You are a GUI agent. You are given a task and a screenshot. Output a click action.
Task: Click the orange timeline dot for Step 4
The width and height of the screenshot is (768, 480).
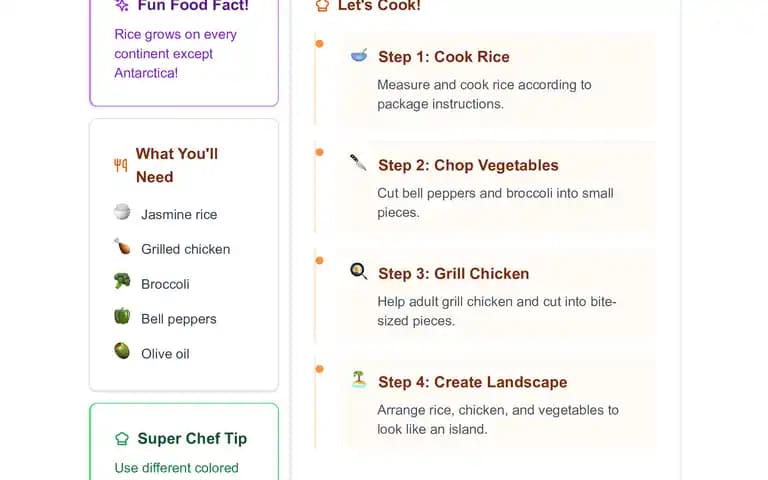pyautogui.click(x=319, y=369)
